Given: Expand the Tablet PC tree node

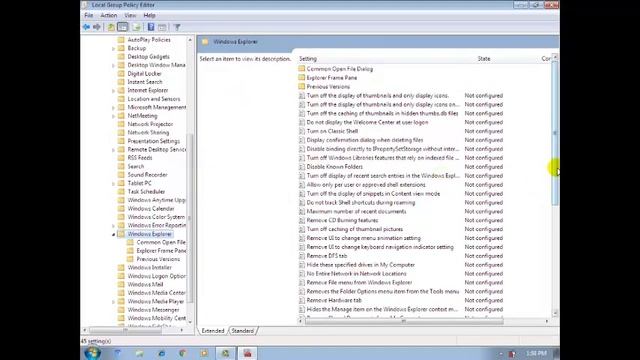Looking at the screenshot, I should coord(113,183).
